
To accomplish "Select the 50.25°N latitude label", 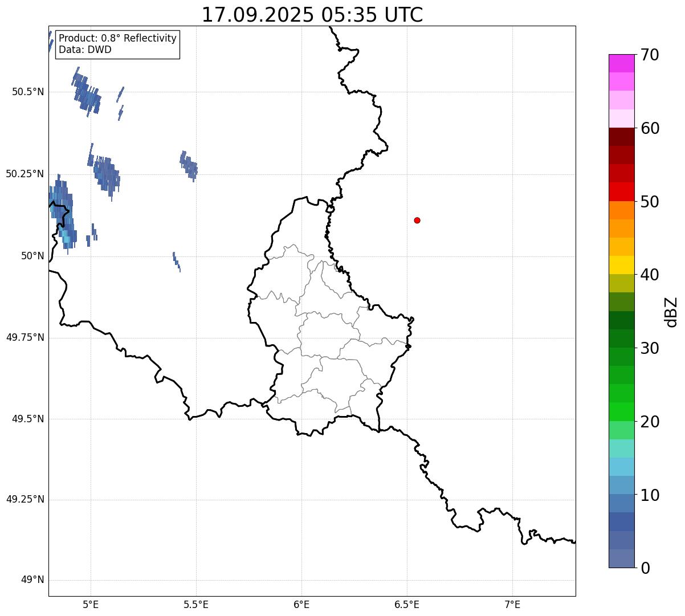I will click(x=25, y=174).
